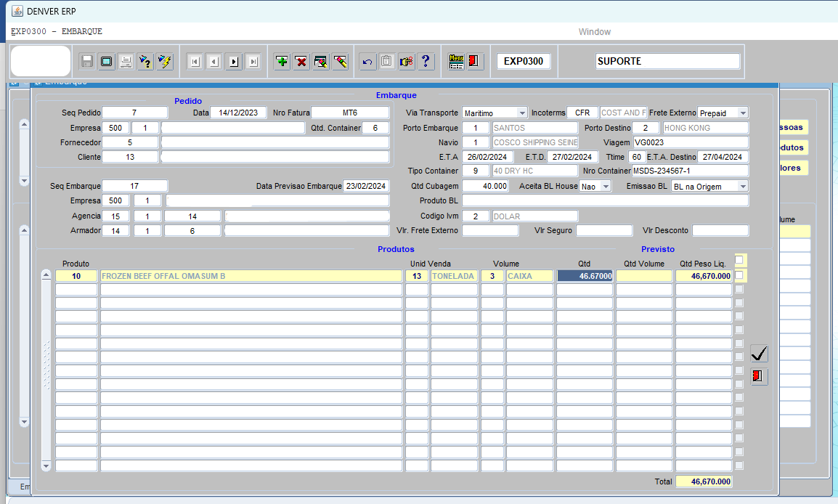Click the E.T.A field 26/02/2024
This screenshot has height=504, width=838.
tap(487, 157)
